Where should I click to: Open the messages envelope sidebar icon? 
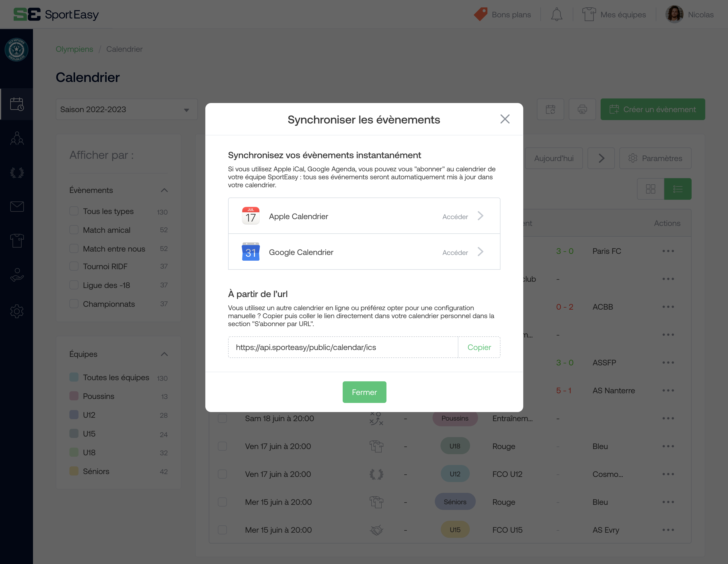(17, 207)
